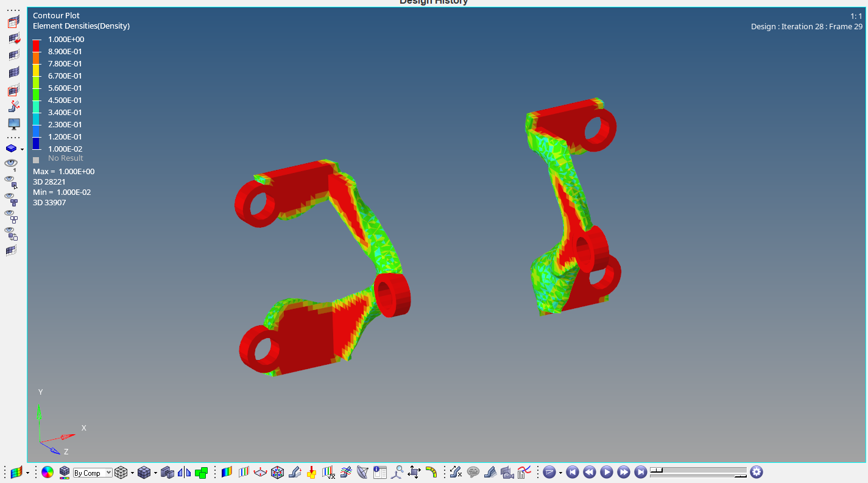Select the Reflect/symmetry mirror icon
Screen dimensions: 868x483
184,472
